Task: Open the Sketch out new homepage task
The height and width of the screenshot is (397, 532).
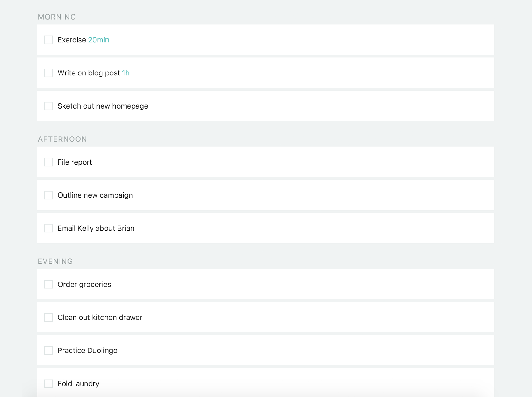Action: (x=103, y=106)
